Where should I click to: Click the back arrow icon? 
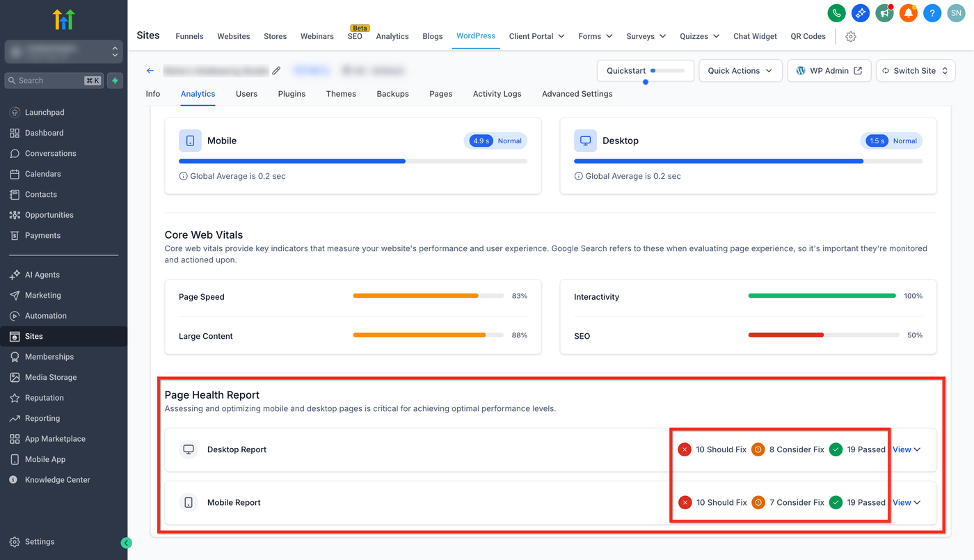click(x=150, y=70)
